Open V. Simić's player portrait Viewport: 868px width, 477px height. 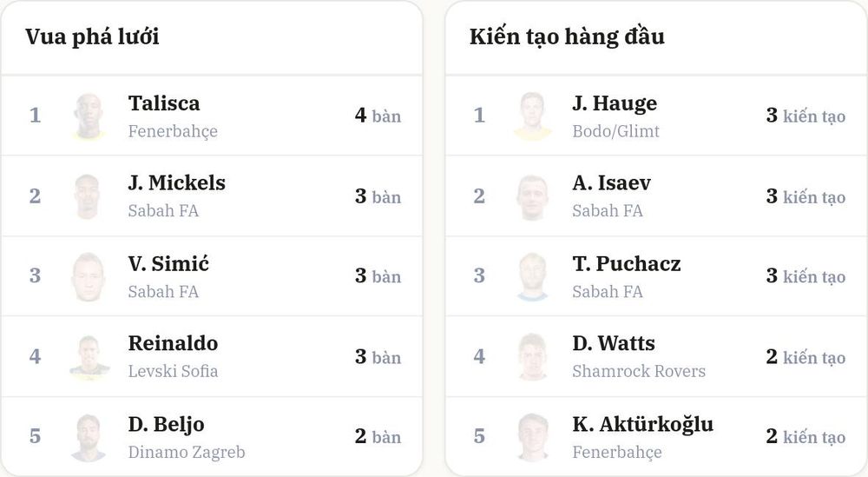tap(89, 276)
